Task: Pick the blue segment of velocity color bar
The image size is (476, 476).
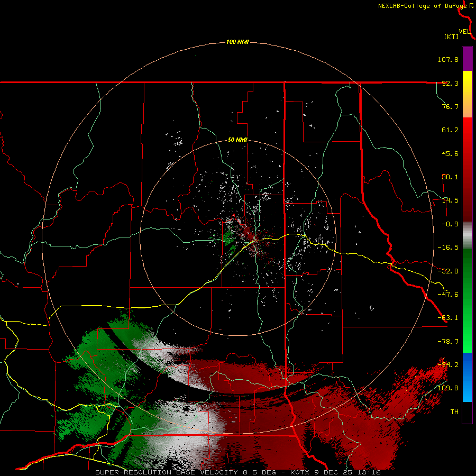Action: tap(467, 377)
